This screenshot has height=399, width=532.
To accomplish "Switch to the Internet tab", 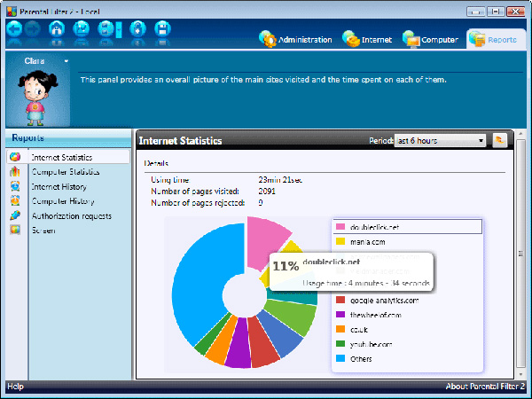I will tap(367, 39).
